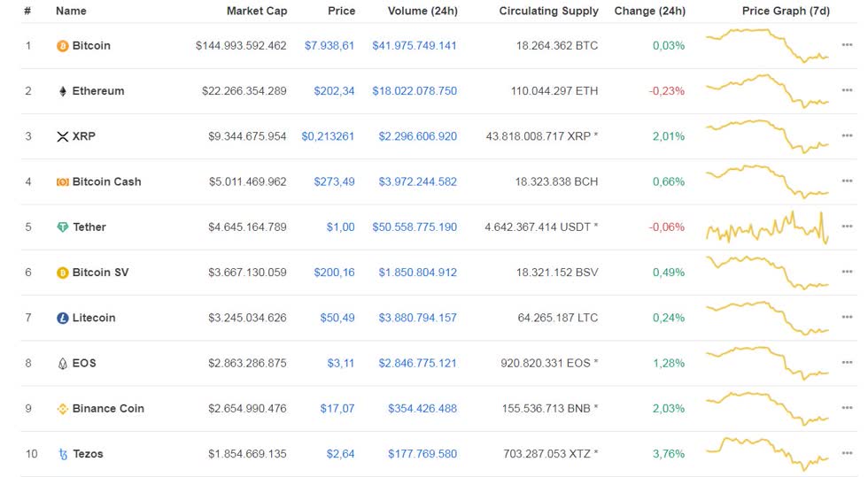
Task: Select the 18.264.362 BTC supply value
Action: [557, 45]
